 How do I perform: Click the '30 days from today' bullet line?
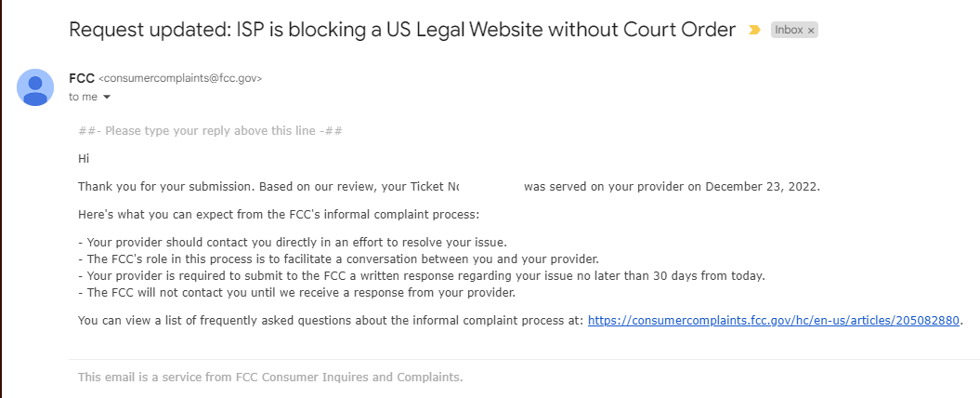421,276
